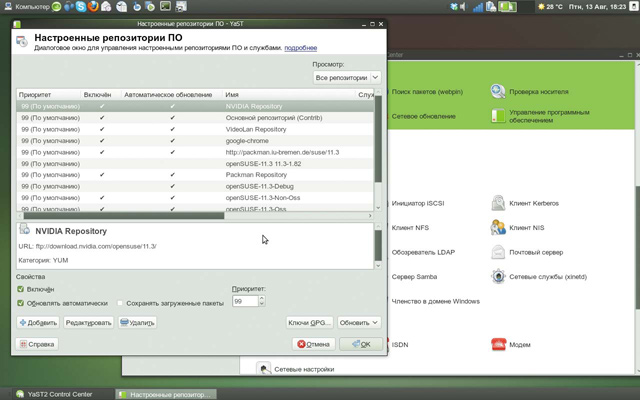Viewport: 640px width, 400px height.
Task: Open the terminal launcher in top panel
Action: click(x=165, y=7)
